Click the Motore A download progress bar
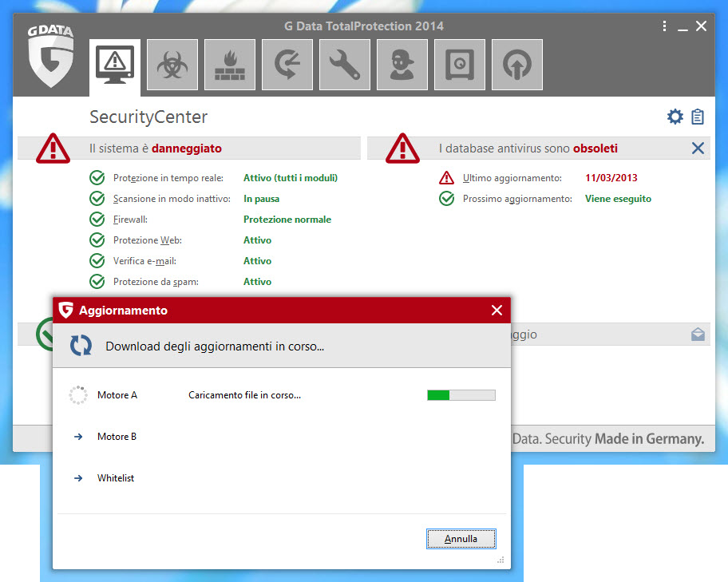Viewport: 728px width, 582px height. 461,395
